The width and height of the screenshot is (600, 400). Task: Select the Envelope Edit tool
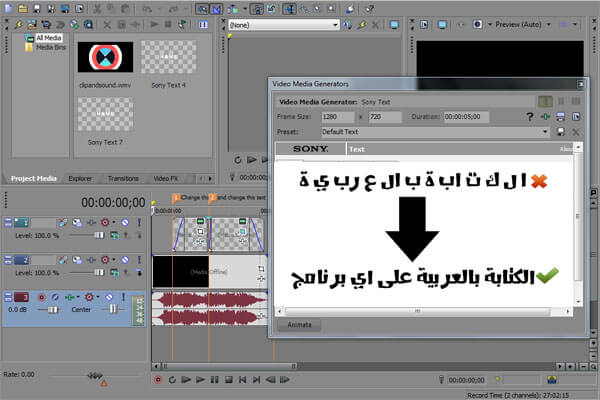pos(304,8)
